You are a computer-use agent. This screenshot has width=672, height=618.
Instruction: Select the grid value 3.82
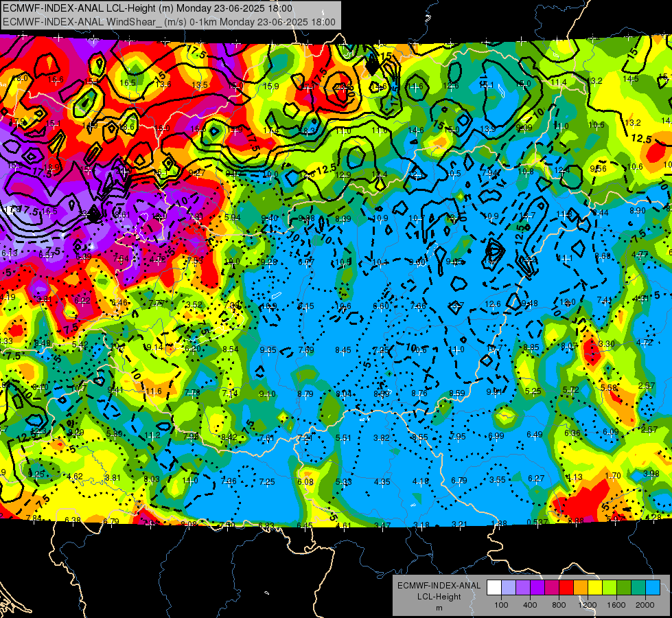[x=382, y=437]
